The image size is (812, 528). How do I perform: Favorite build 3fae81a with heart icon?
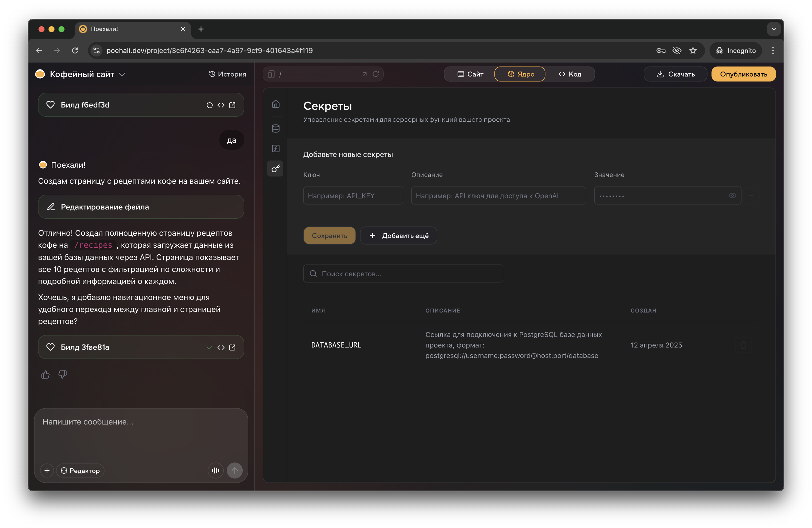click(50, 347)
